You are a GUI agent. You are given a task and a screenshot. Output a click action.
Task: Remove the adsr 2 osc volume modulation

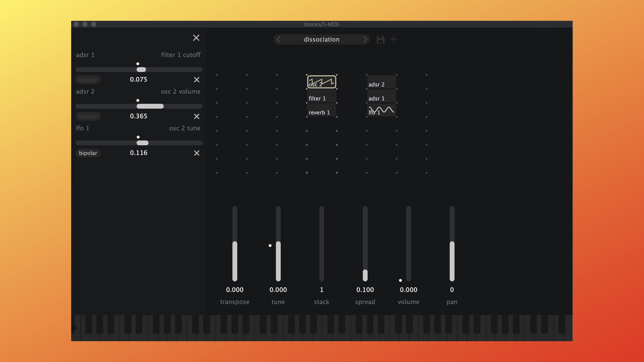pyautogui.click(x=197, y=116)
